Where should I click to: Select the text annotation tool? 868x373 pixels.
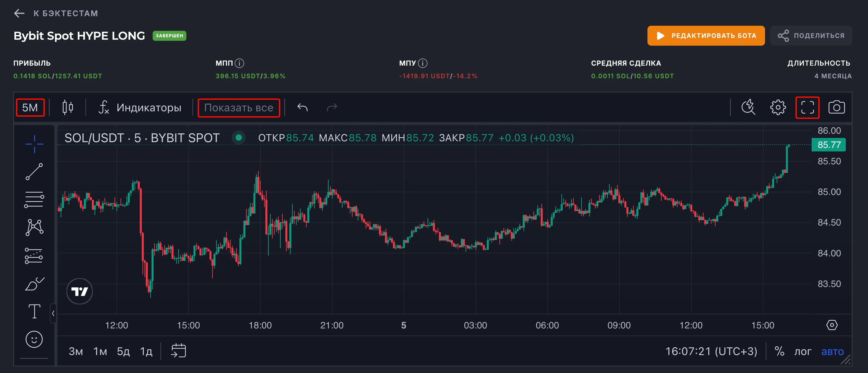[x=34, y=311]
